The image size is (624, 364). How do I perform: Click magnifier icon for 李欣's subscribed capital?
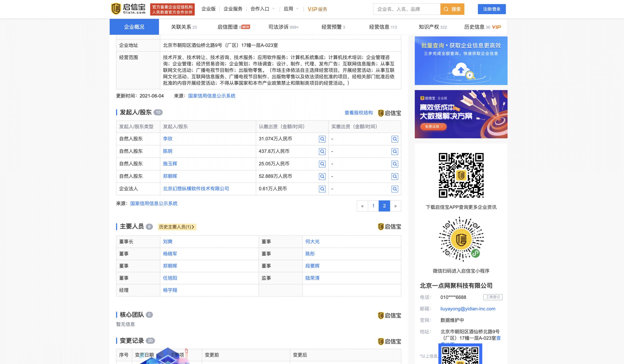(322, 139)
